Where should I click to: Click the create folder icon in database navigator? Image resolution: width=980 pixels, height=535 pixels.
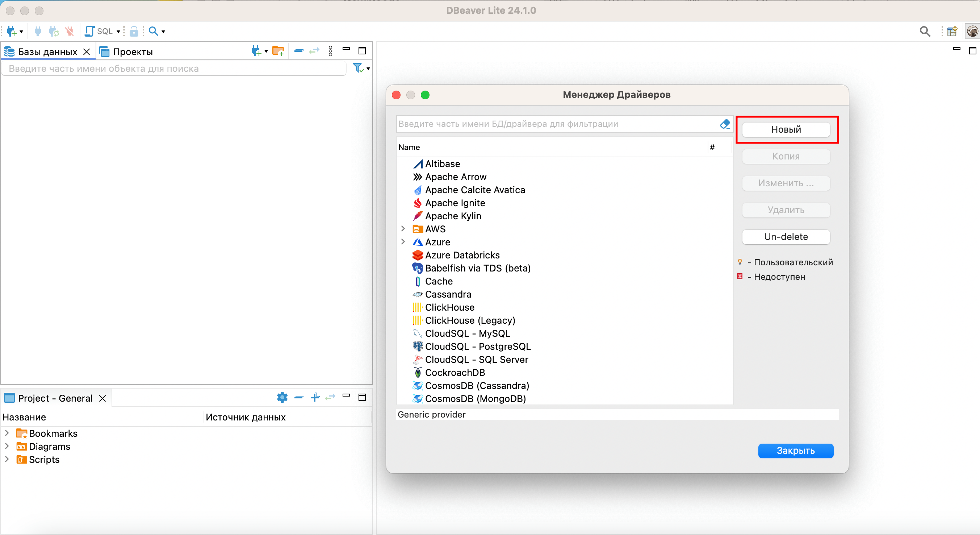coord(278,51)
